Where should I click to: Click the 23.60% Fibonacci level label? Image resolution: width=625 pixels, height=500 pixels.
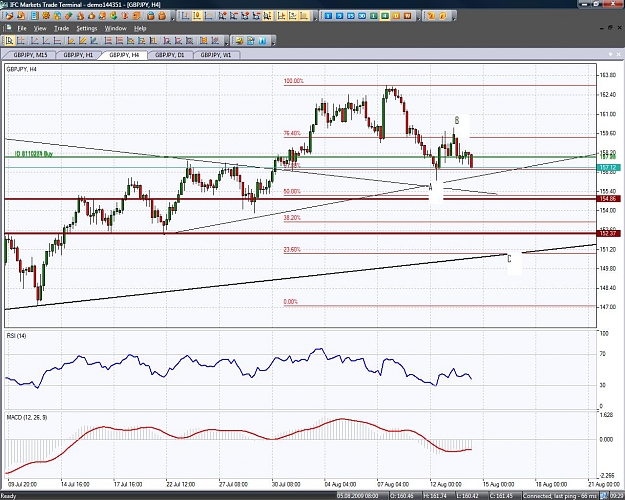292,250
